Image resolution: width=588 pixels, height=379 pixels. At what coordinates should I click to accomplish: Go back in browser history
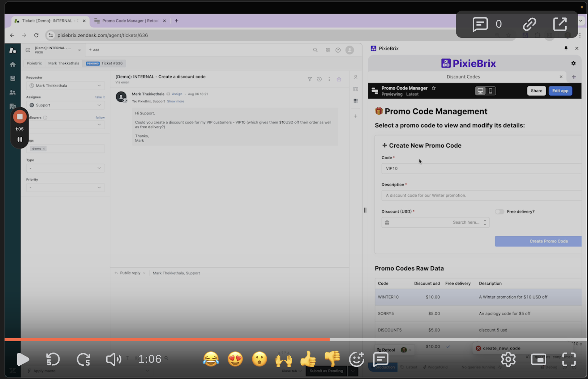[12, 35]
